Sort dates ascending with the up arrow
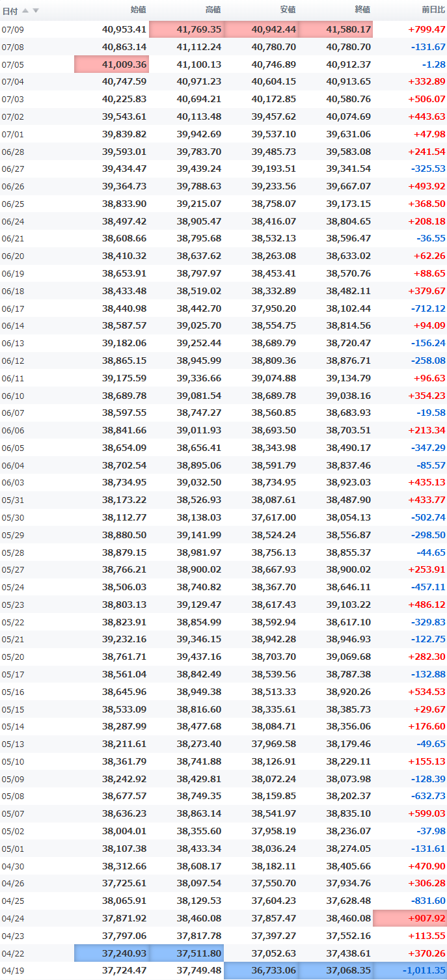The image size is (447, 980). (25, 10)
